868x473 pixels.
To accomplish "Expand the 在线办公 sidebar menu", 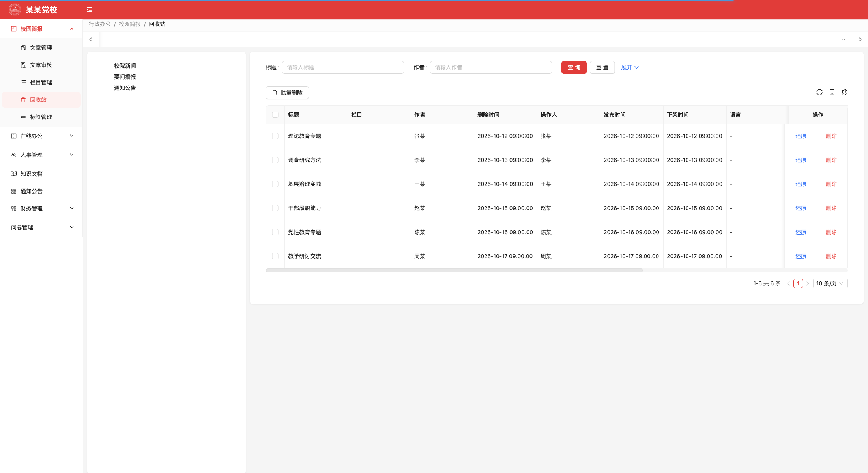I will point(41,136).
